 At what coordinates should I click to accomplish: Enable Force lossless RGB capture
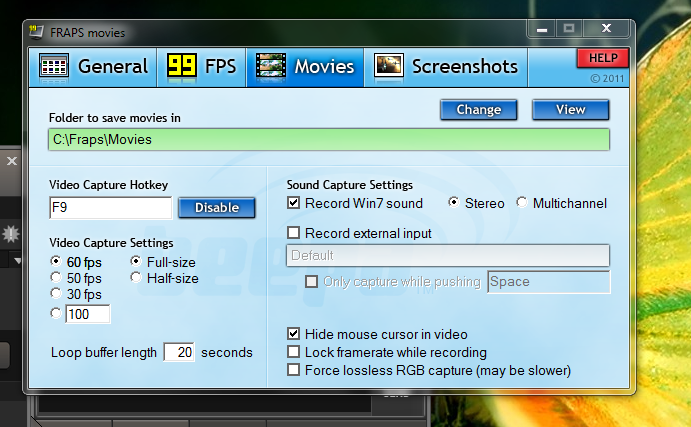tap(293, 369)
